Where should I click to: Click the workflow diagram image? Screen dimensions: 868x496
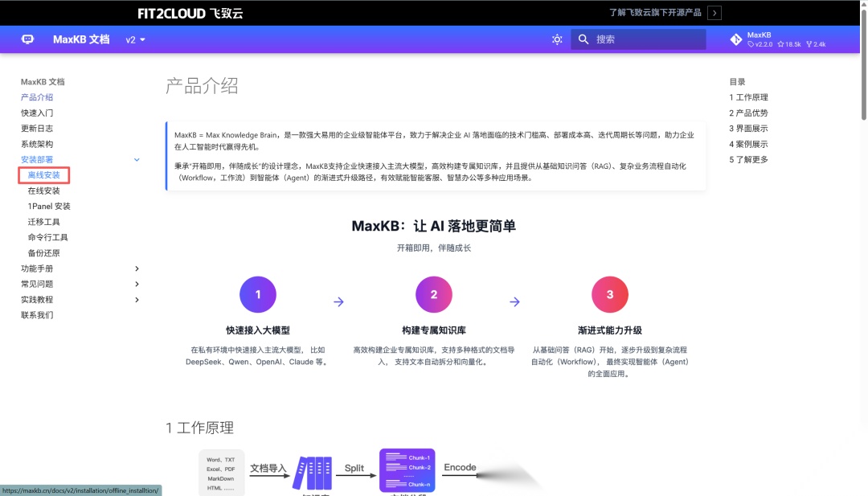(370, 472)
